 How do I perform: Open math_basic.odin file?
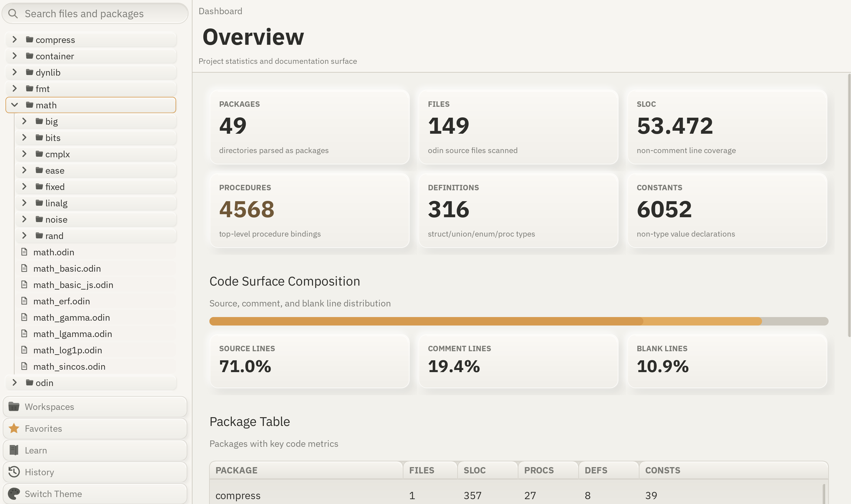[x=96, y=268]
